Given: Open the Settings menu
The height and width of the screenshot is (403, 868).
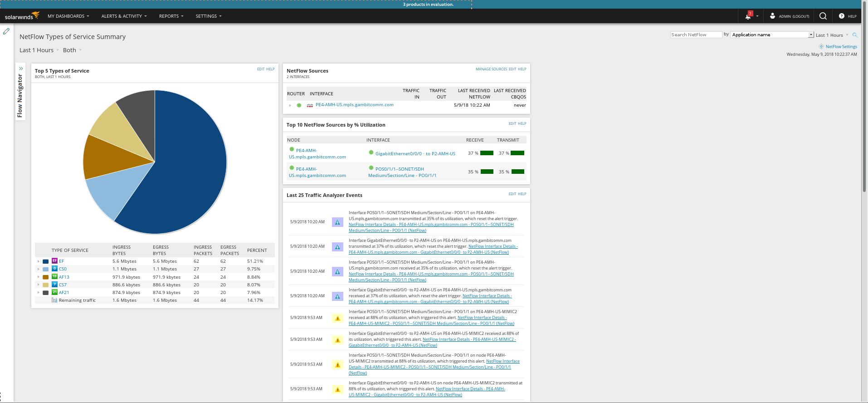Looking at the screenshot, I should [x=209, y=16].
